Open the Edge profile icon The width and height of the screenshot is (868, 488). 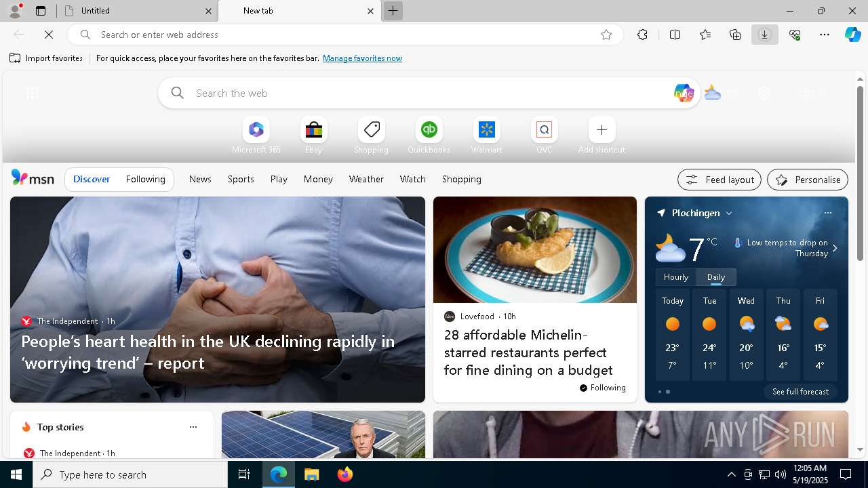point(14,11)
